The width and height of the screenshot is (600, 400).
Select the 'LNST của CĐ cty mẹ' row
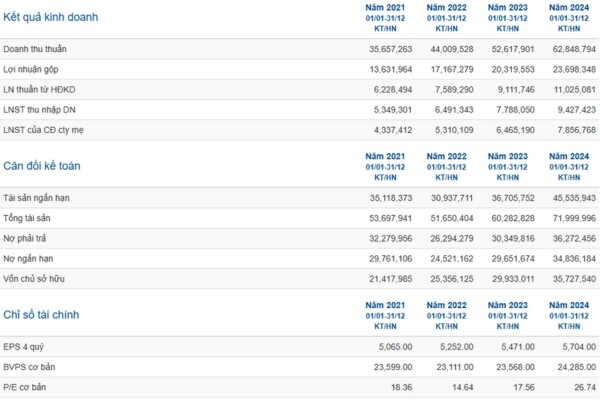click(45, 129)
